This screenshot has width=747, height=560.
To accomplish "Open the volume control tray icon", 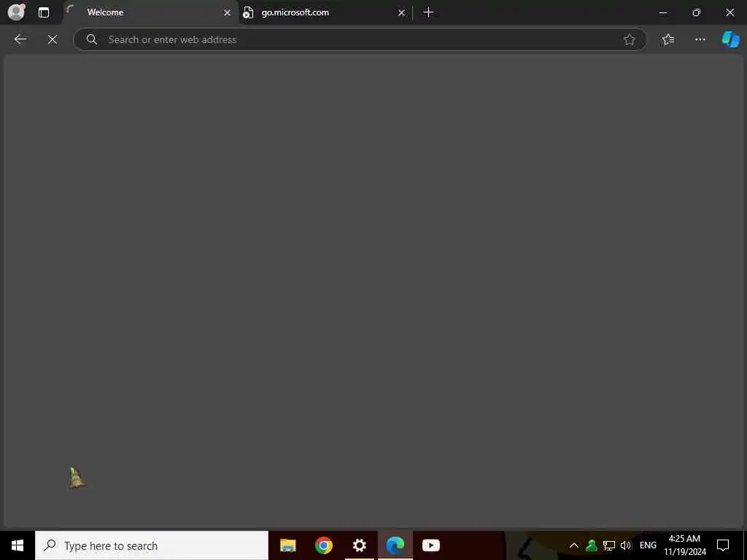I will point(625,545).
